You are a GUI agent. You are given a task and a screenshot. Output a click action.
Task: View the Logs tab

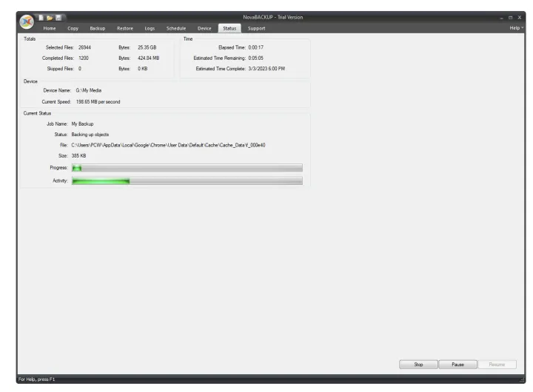(150, 28)
